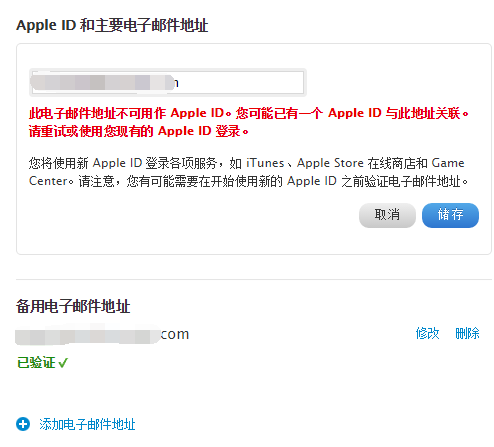Viewport: 494px width, 447px height.
Task: Open the 修改 link for backup email
Action: tap(427, 333)
